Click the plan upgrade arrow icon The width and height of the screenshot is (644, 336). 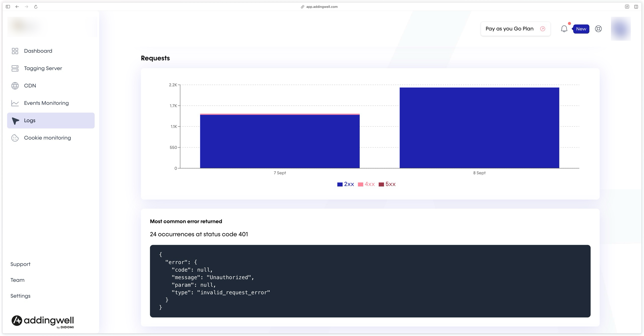tap(543, 29)
